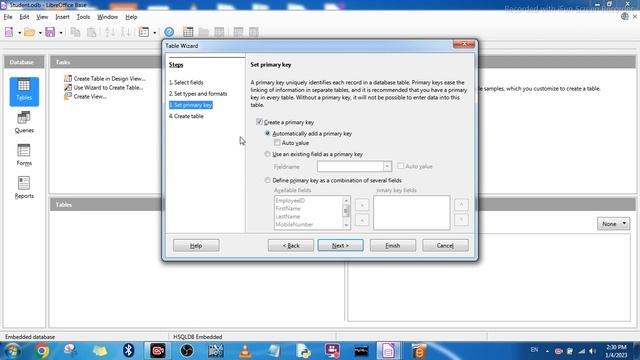Click the Sort Descending toolbar icon

tap(126, 32)
